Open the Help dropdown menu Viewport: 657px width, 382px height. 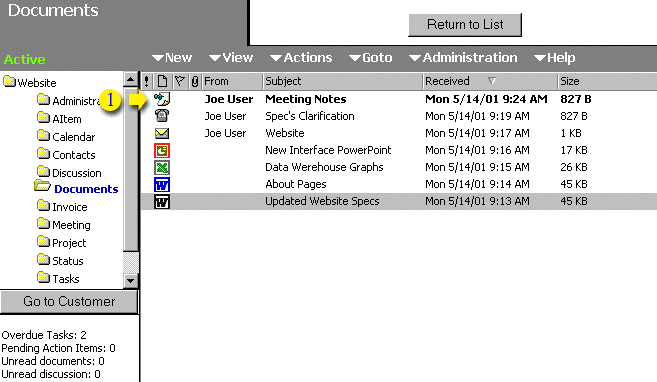(x=555, y=58)
